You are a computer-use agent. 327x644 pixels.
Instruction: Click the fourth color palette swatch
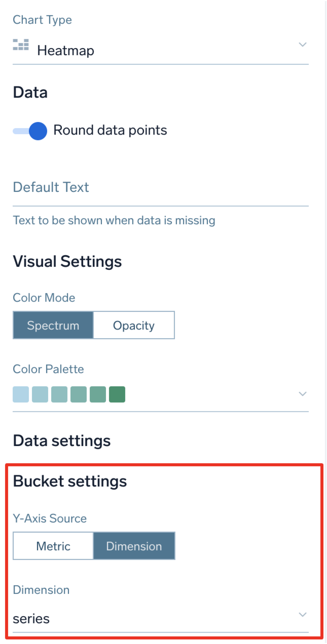click(79, 394)
